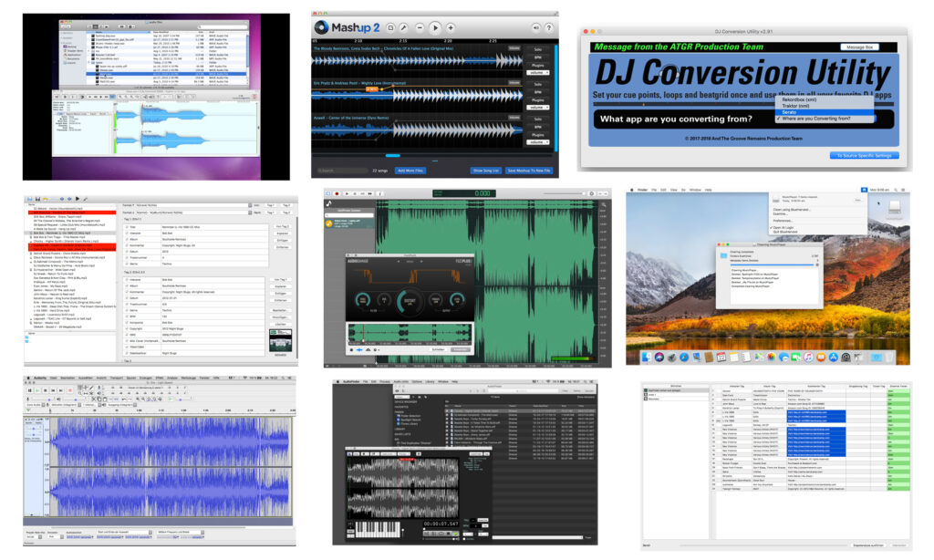Open Finder from the macOS Dock
Viewport: 934px width, 560px height.
click(647, 357)
